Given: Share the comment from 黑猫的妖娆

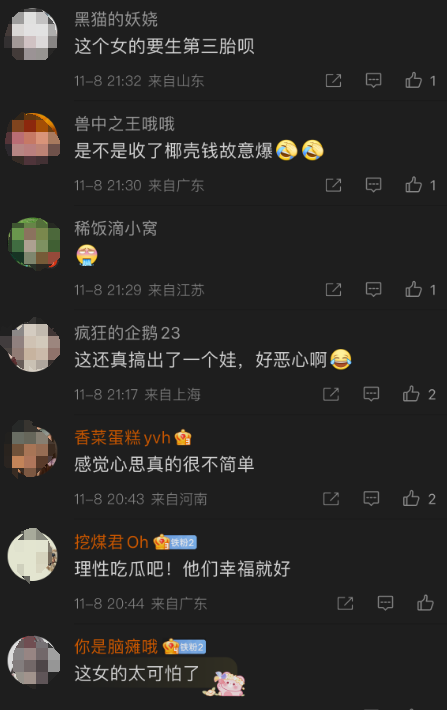Looking at the screenshot, I should click(x=333, y=81).
